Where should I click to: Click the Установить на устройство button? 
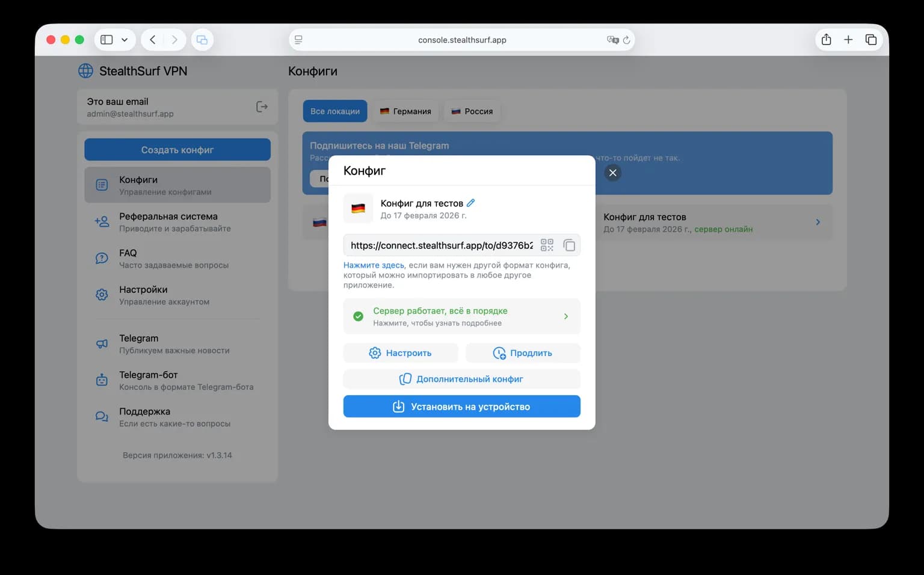pyautogui.click(x=461, y=407)
